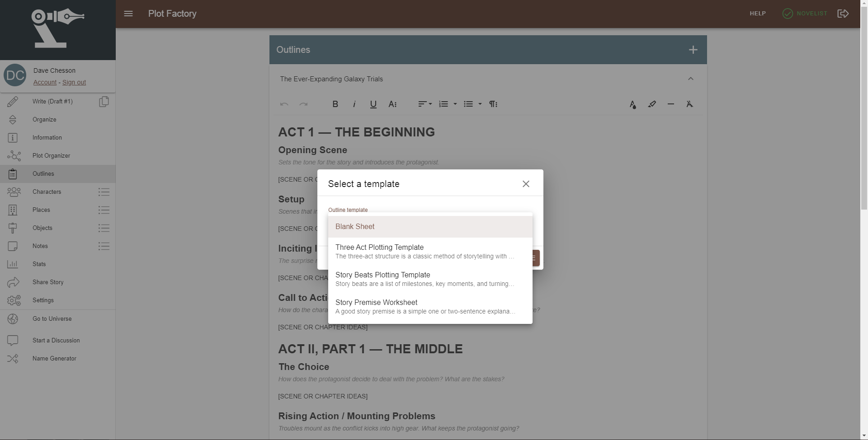
Task: Click the duplicate icon next to Write (Draft #1)
Action: coord(104,102)
